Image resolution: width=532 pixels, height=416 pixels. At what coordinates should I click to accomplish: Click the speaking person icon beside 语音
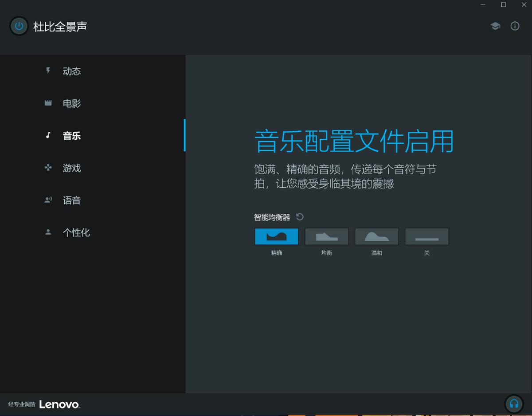pos(48,200)
